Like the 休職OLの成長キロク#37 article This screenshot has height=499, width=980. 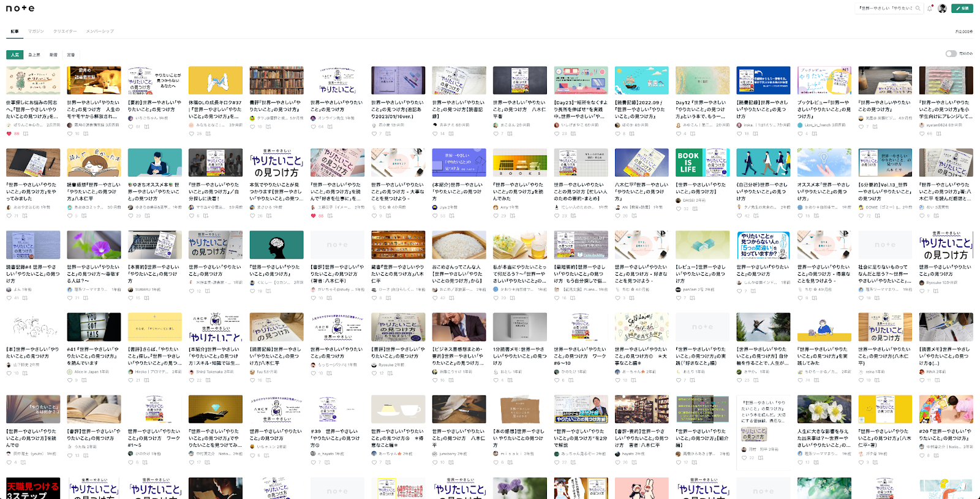(192, 134)
